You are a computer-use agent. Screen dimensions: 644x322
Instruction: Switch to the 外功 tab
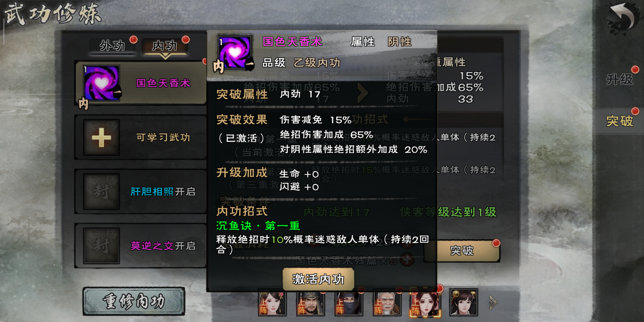coord(112,46)
